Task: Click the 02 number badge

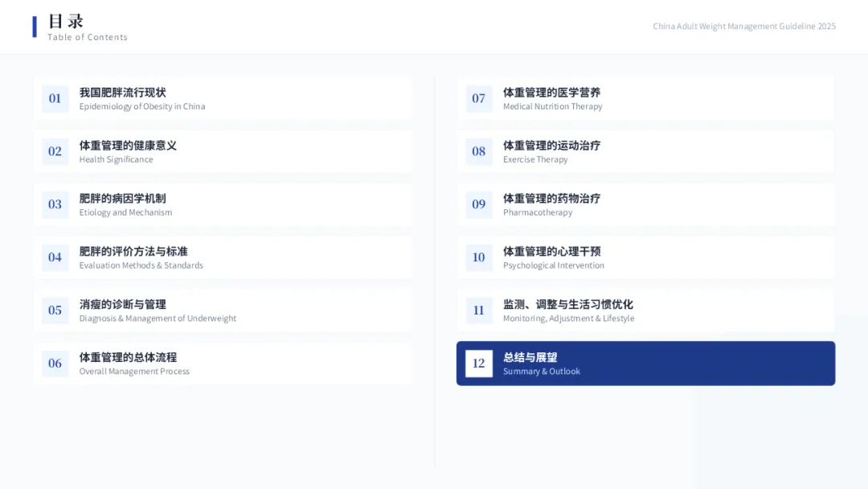Action: (55, 152)
